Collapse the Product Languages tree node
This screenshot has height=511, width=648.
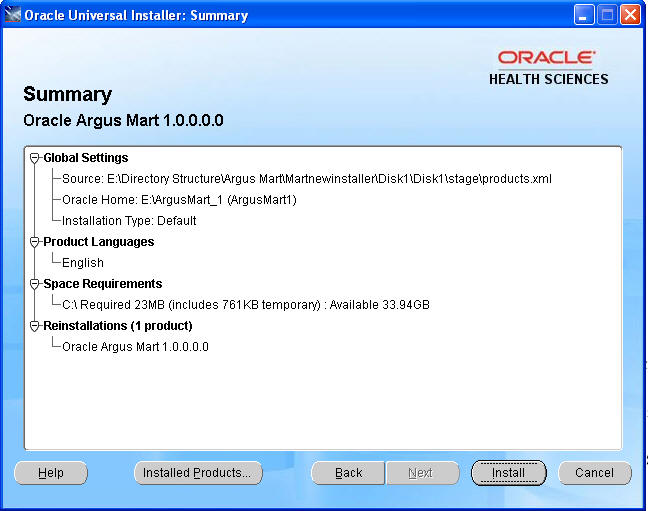click(x=35, y=242)
